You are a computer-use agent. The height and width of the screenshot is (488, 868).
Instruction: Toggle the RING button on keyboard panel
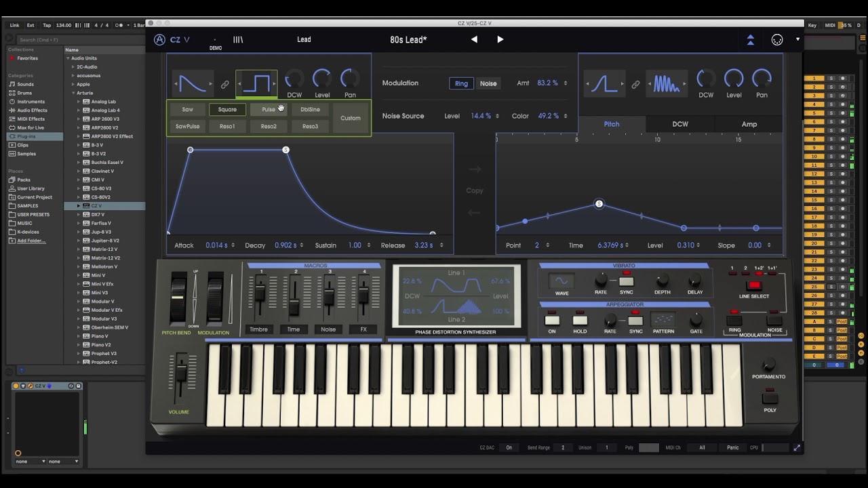734,320
